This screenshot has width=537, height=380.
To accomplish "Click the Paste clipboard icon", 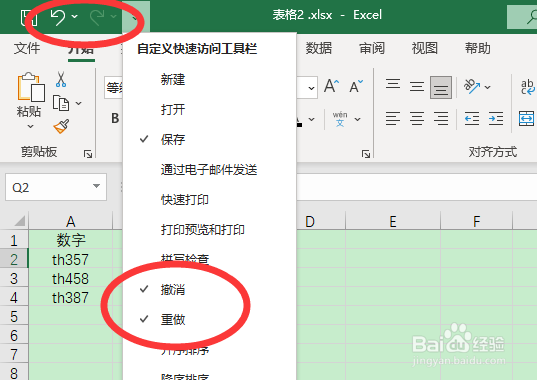I will [30, 87].
